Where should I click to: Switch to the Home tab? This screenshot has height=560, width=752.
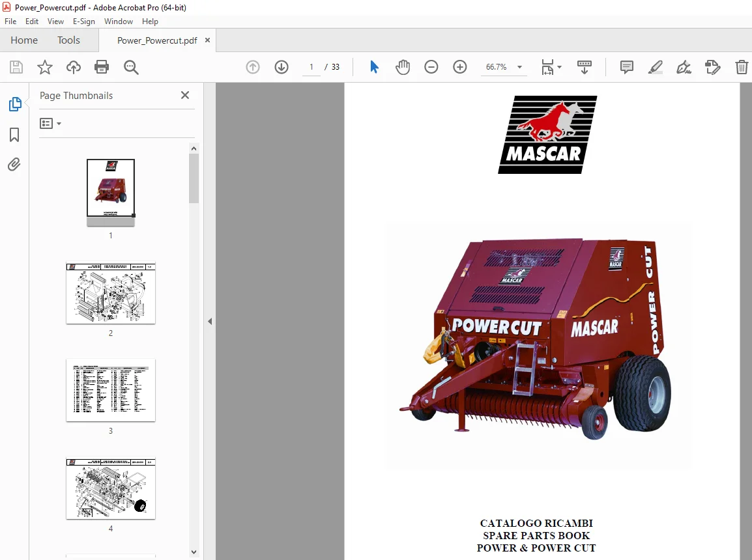24,40
